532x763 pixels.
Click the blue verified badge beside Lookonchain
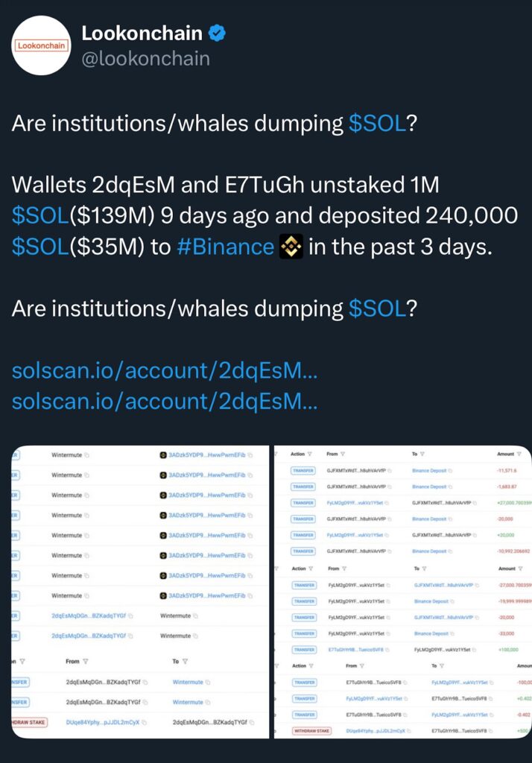pyautogui.click(x=217, y=33)
